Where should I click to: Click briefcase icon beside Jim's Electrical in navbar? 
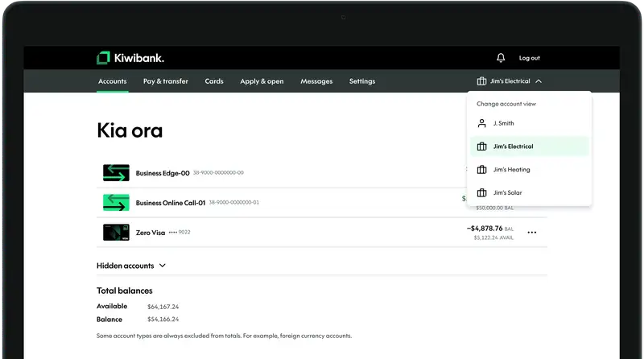481,81
